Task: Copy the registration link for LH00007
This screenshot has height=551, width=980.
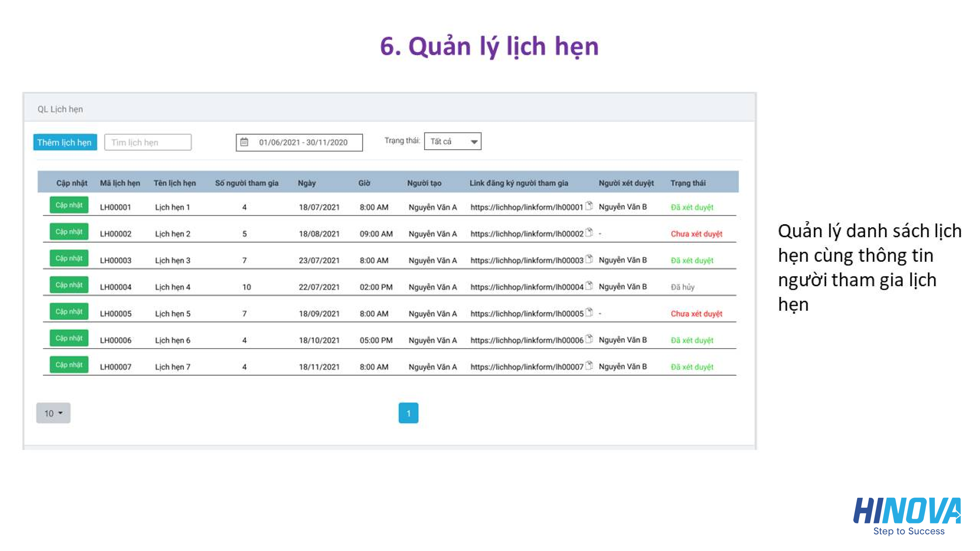Action: 589,365
